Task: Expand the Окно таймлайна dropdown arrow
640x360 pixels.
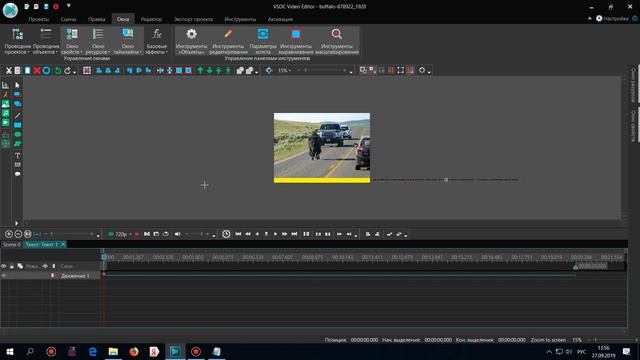Action: coord(140,52)
